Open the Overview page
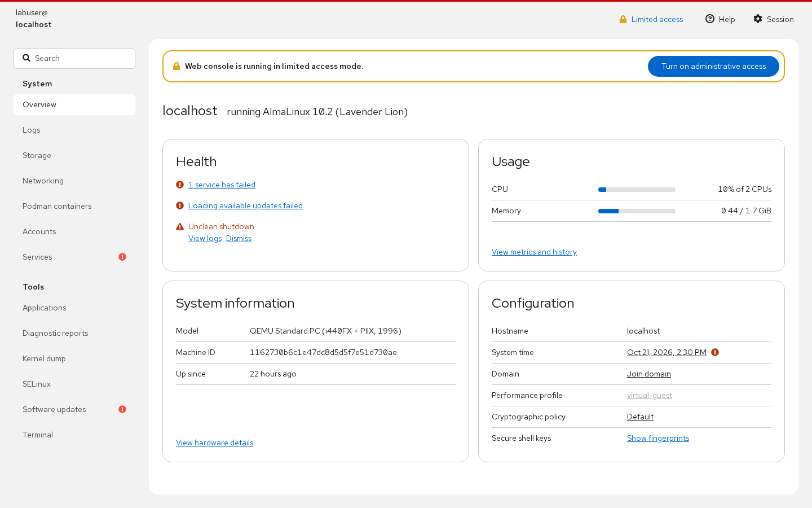This screenshot has width=812, height=508. 74,104
